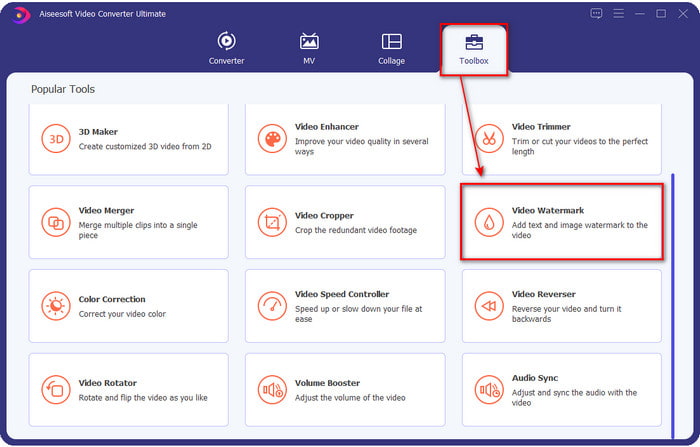Open the Audio Sync tool title
700x447 pixels.
coord(535,378)
